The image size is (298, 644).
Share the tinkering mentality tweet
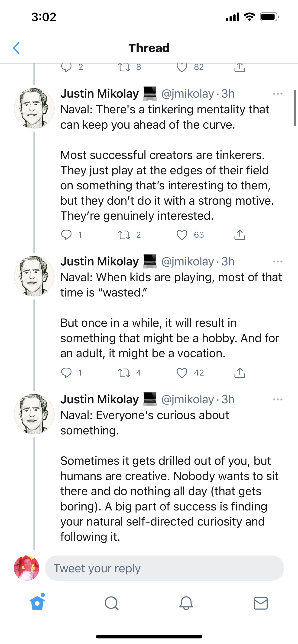240,235
